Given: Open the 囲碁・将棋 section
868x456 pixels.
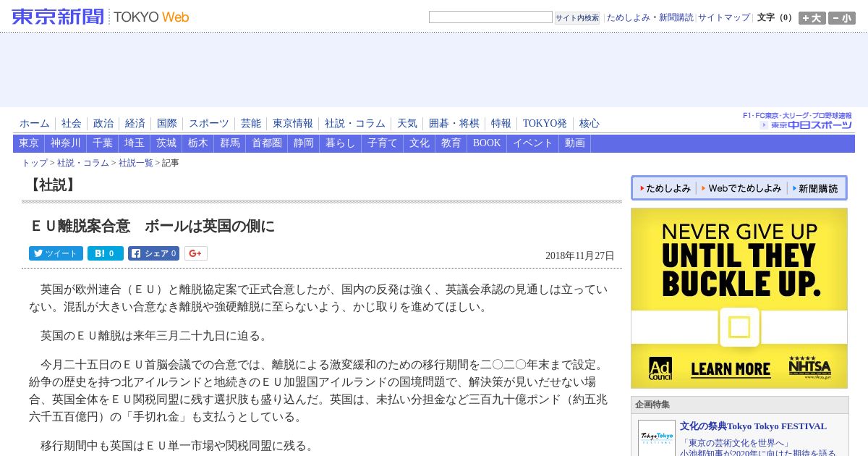Looking at the screenshot, I should point(454,124).
